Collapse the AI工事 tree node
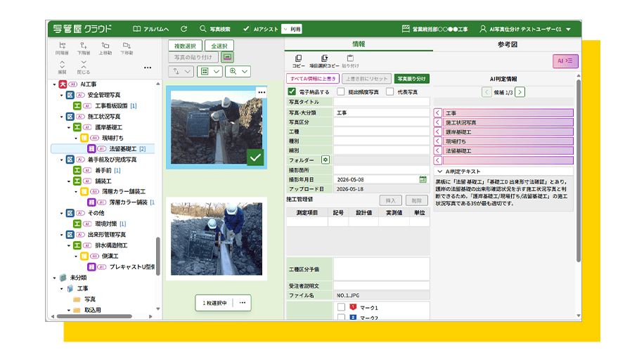The width and height of the screenshot is (644, 362). (x=55, y=84)
